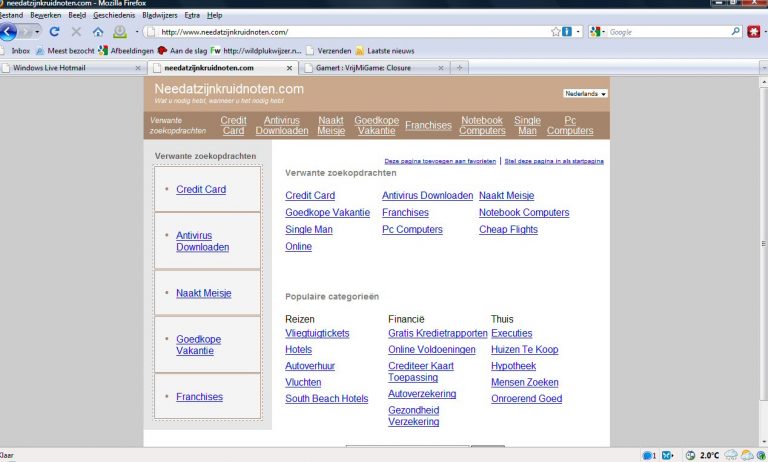Screen dimensions: 768x462
Task: Click 'Deze pagina toevoegen aan favorieten' link
Action: (x=440, y=161)
